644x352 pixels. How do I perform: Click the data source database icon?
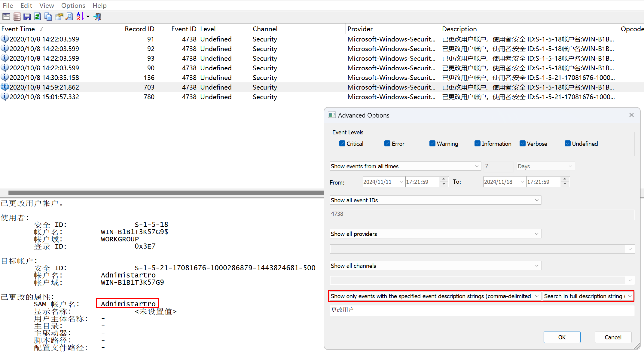[17, 17]
